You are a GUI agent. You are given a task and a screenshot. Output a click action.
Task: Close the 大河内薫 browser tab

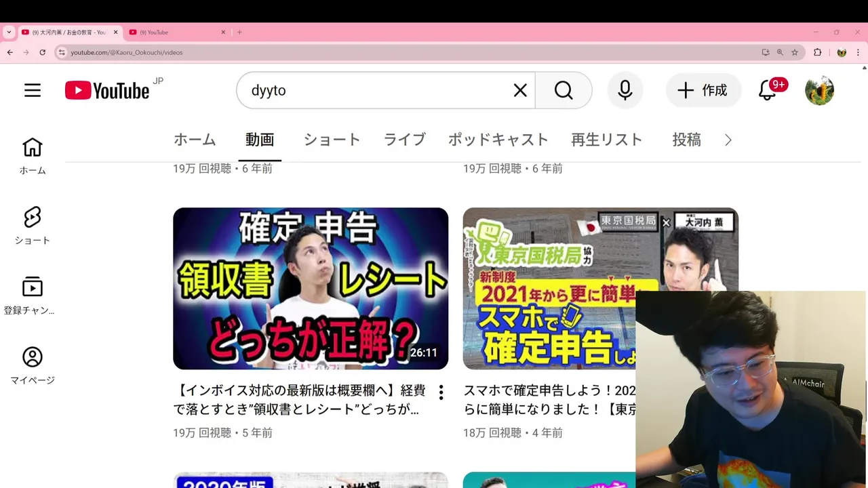pos(115,32)
